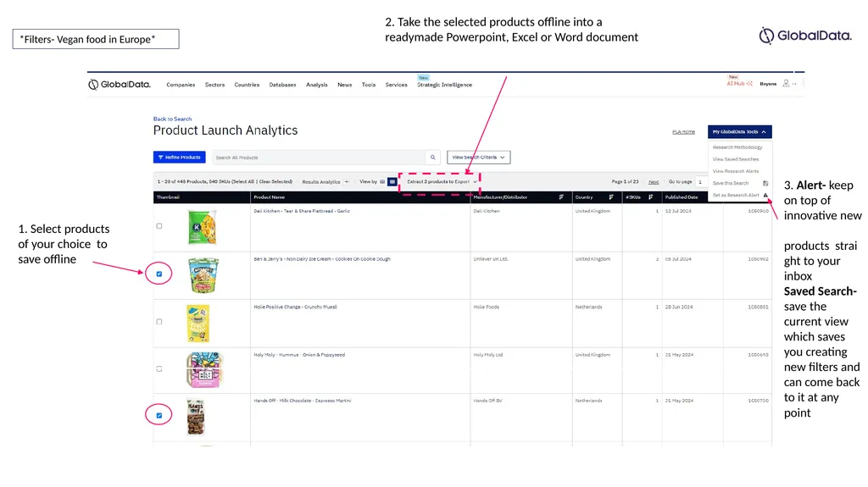Click the 'Unilever UK Ltd.' manufacturer cell

pyautogui.click(x=491, y=259)
